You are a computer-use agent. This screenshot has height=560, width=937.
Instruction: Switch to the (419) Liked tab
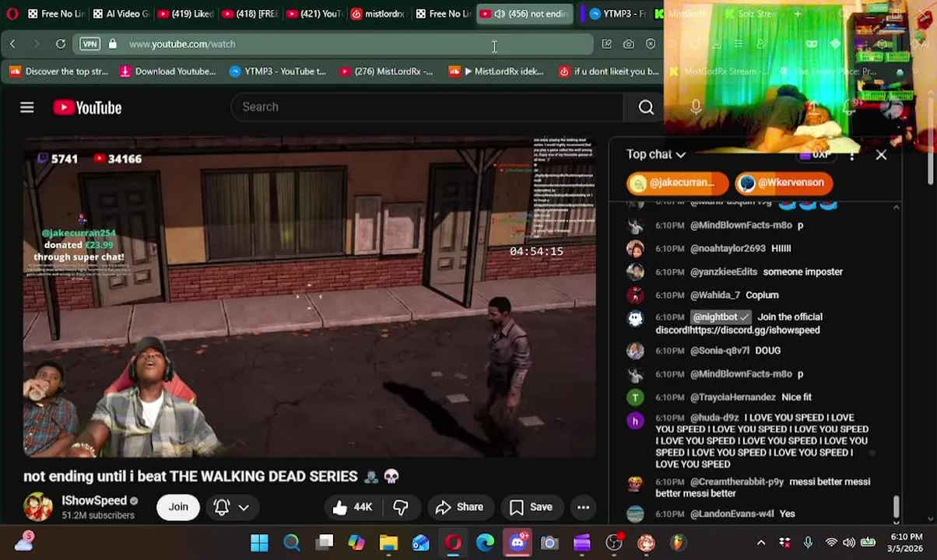click(x=185, y=14)
